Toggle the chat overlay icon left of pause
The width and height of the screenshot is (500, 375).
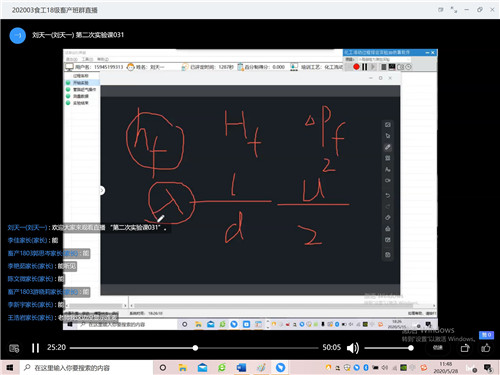[x=14, y=348]
